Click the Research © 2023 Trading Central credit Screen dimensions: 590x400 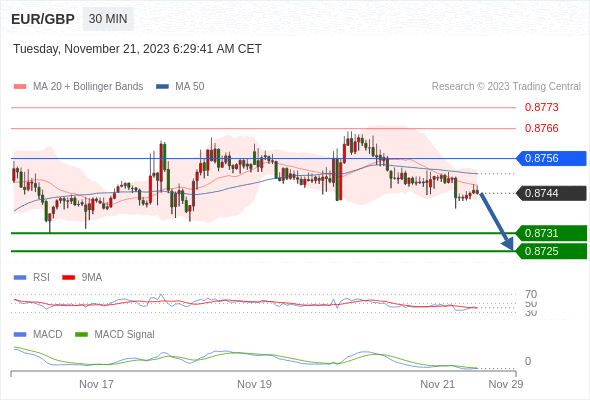[x=506, y=87]
